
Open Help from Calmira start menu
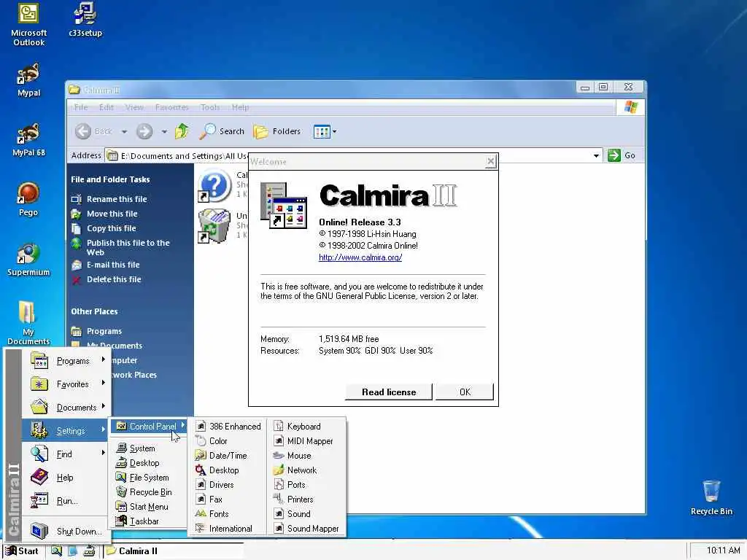point(66,477)
